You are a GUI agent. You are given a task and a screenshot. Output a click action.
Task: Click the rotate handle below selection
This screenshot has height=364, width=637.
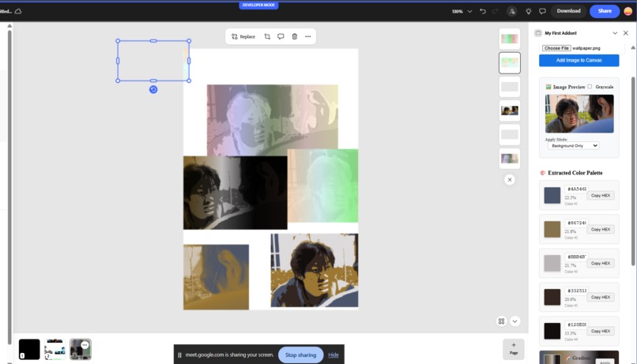[x=153, y=90]
